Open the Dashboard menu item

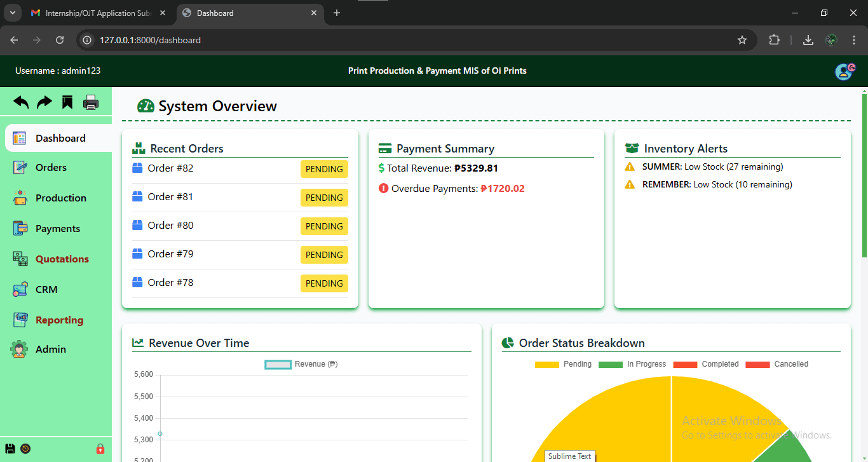(58, 138)
